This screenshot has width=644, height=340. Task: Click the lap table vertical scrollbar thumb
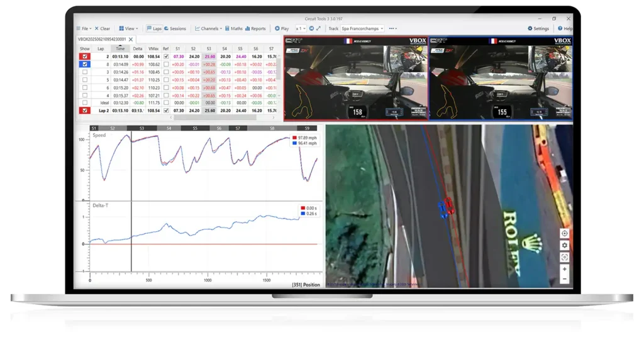[x=278, y=69]
